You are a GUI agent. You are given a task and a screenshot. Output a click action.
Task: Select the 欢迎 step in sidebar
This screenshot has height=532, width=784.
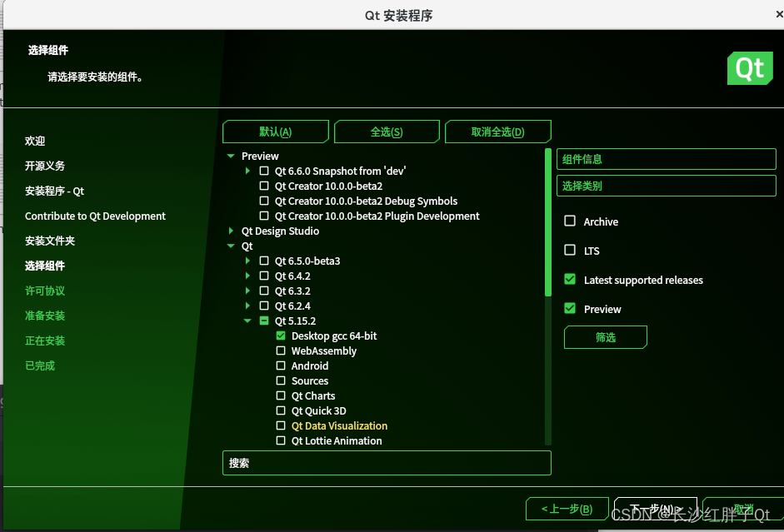(35, 141)
